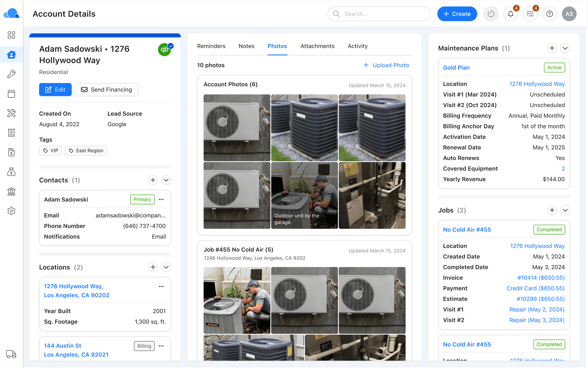Click the Send Financing button
The width and height of the screenshot is (588, 368).
(107, 90)
